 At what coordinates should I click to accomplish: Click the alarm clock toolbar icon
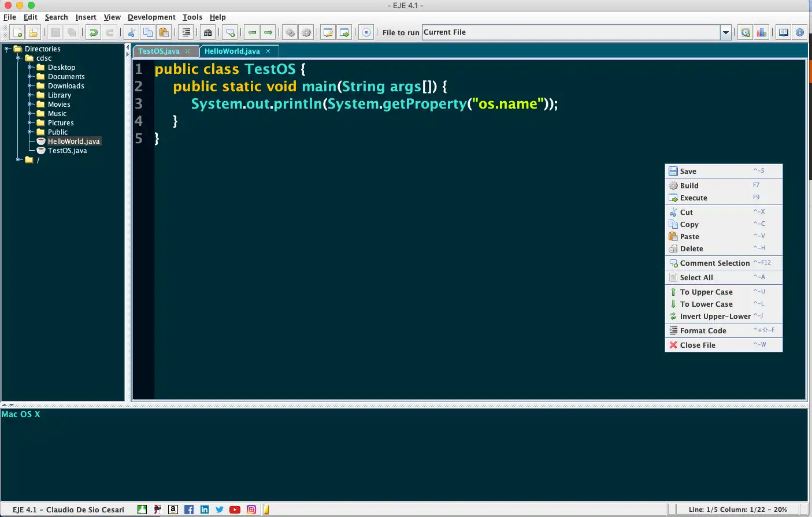coord(746,33)
